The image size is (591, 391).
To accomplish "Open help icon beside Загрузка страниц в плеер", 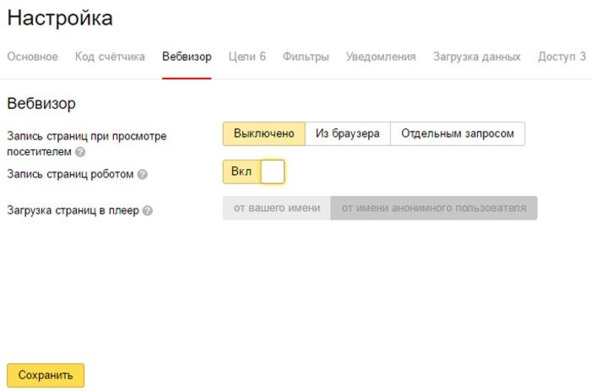I will click(148, 210).
